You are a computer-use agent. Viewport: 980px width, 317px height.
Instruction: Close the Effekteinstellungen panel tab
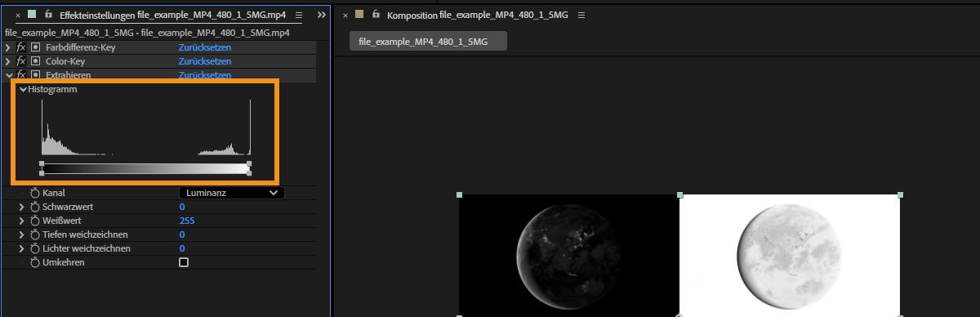tap(18, 16)
